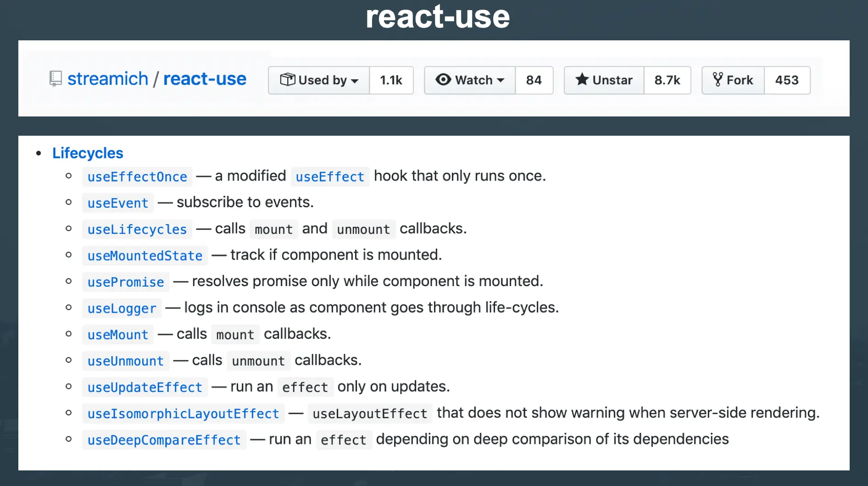The width and height of the screenshot is (868, 486).
Task: Click the 453 fork count
Action: (787, 80)
